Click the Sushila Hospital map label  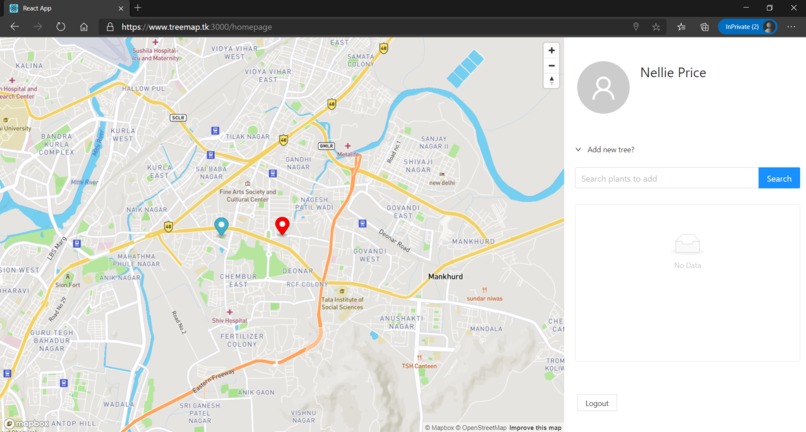(x=155, y=55)
